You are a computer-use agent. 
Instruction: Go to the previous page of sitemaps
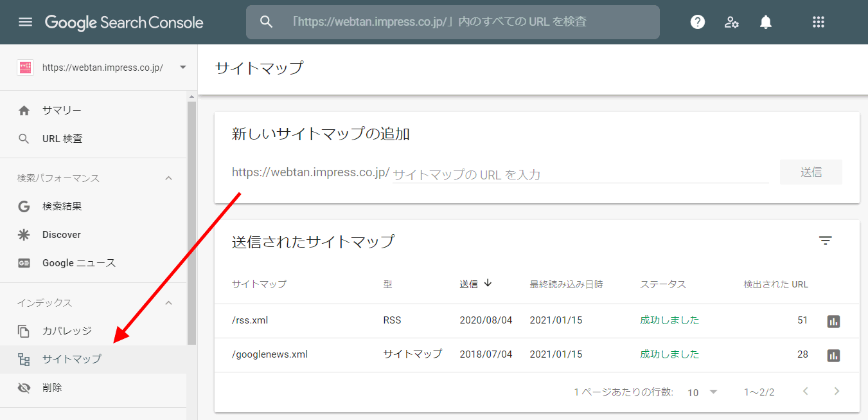(806, 391)
